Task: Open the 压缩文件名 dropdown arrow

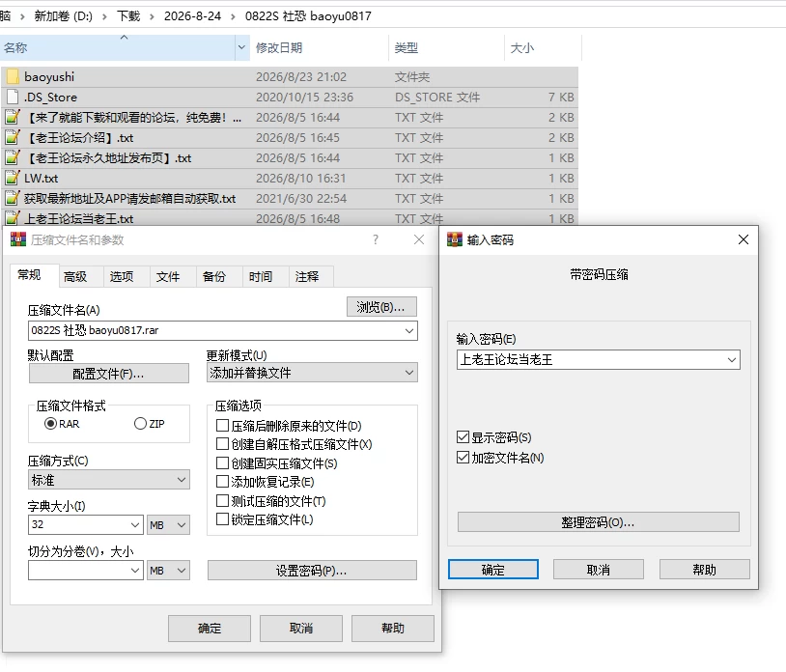Action: point(409,331)
